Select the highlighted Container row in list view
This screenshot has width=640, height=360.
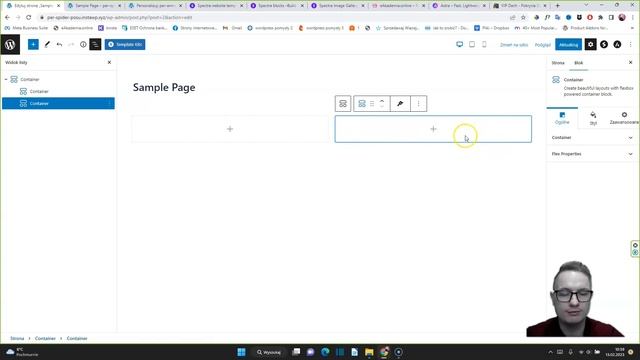tap(58, 103)
